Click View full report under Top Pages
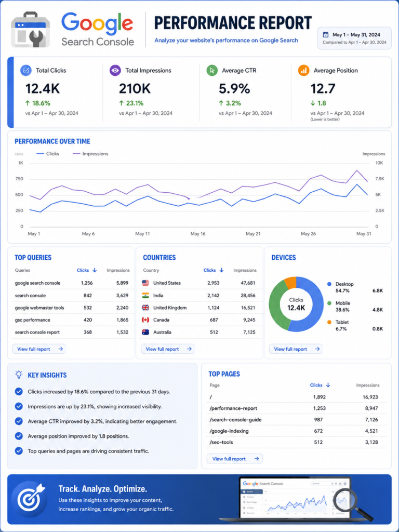The image size is (399, 532). 235,459
